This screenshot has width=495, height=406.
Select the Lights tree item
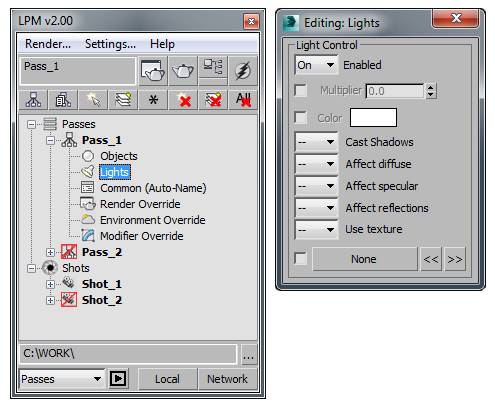[x=115, y=172]
